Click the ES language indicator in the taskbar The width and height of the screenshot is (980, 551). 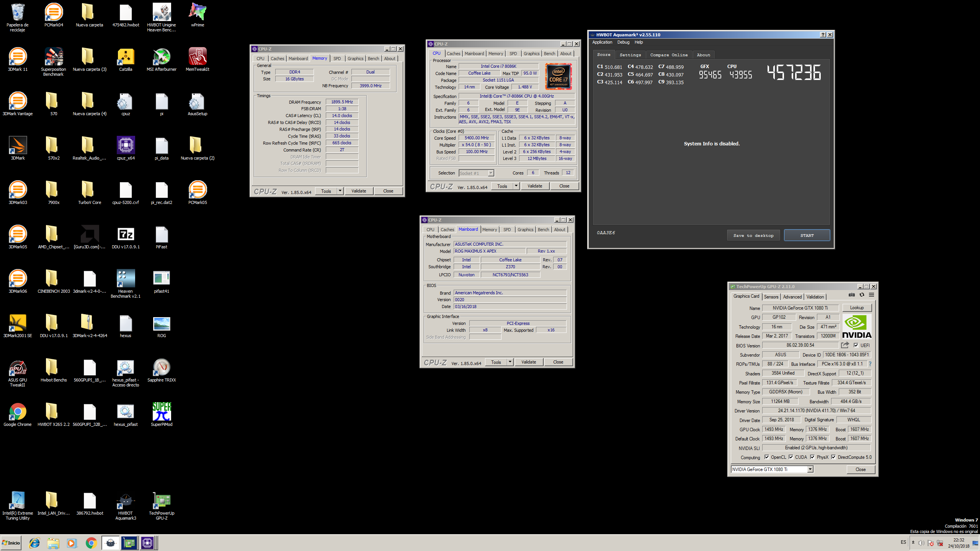(x=903, y=542)
